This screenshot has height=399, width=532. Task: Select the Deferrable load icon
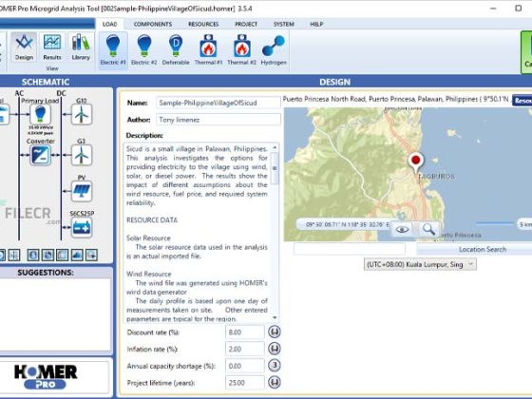pos(176,49)
